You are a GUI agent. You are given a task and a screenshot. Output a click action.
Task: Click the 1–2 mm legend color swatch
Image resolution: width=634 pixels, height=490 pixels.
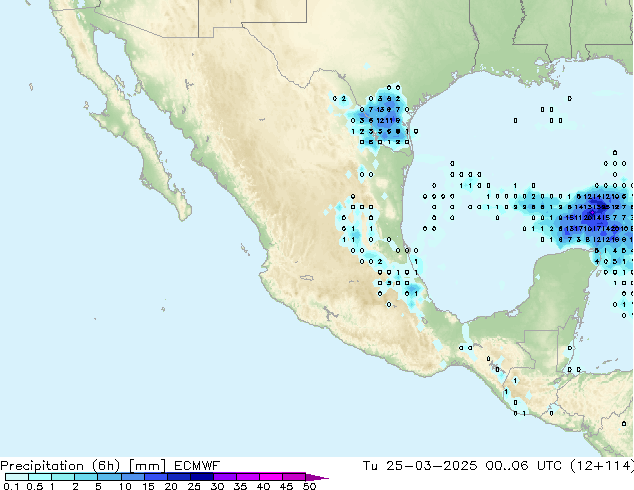pos(63,477)
